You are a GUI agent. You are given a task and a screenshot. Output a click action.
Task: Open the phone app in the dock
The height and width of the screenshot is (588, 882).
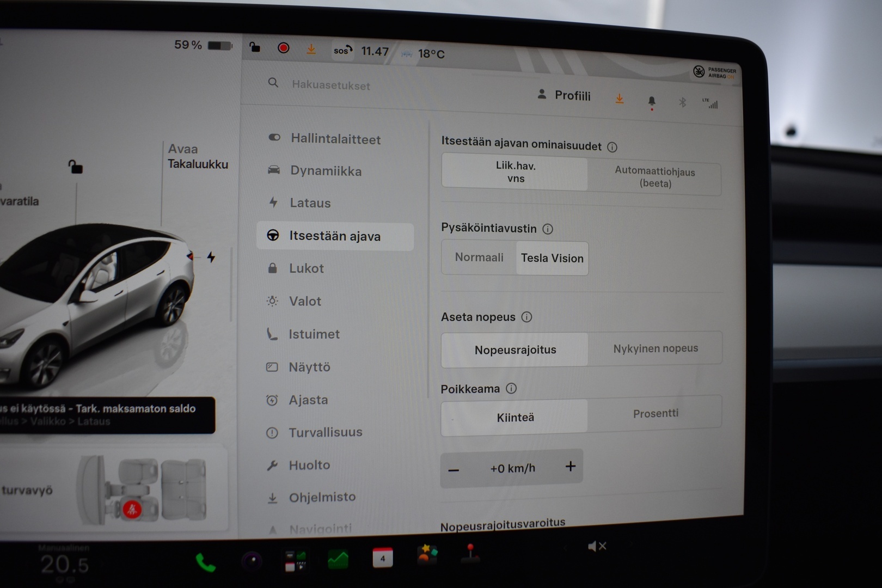[x=206, y=562]
